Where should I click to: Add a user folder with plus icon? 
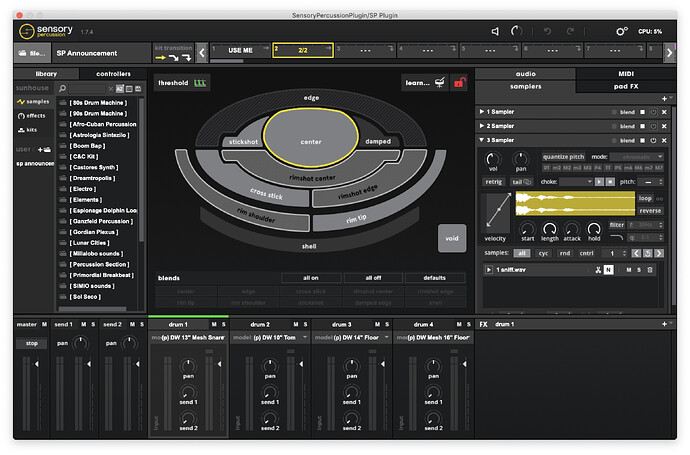click(x=44, y=150)
